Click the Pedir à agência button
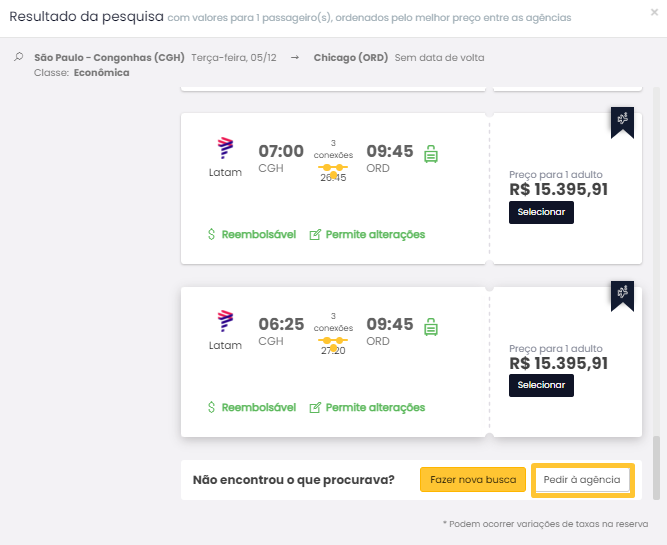Image resolution: width=667 pixels, height=545 pixels. pyautogui.click(x=582, y=480)
